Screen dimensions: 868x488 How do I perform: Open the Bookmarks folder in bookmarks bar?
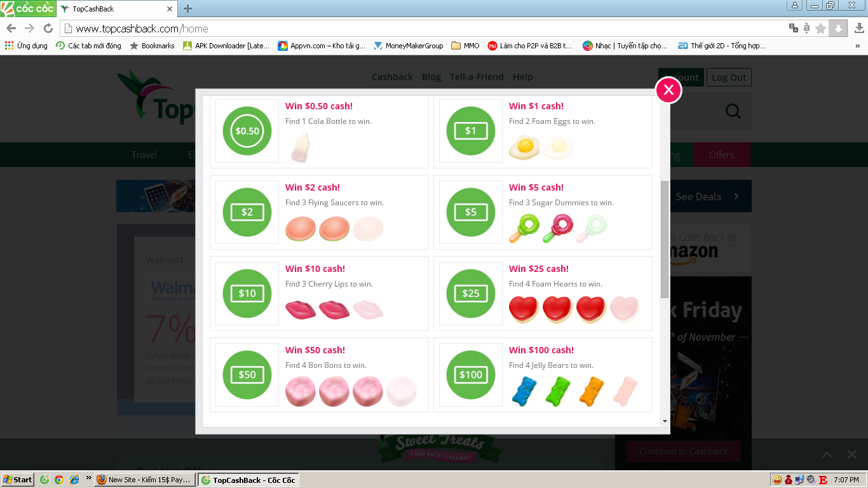[x=152, y=46]
